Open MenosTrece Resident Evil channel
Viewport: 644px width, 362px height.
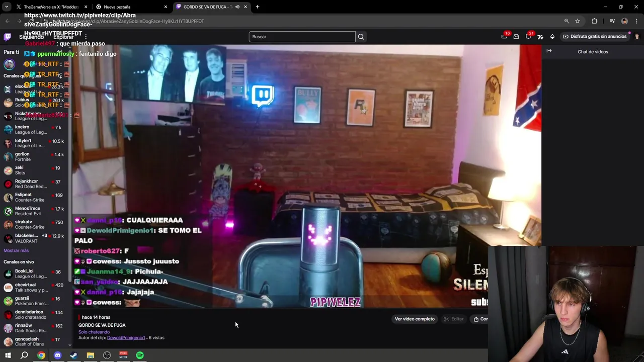point(34,211)
